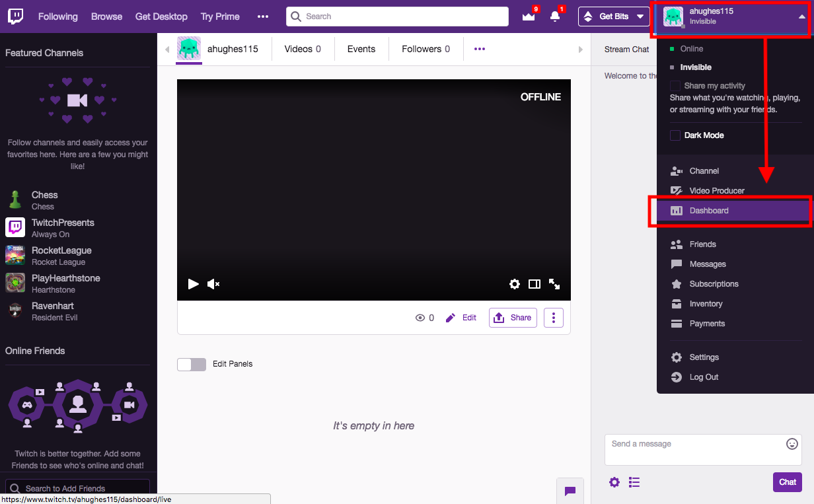Click the TwitchPresents channel avatar

coord(15,227)
